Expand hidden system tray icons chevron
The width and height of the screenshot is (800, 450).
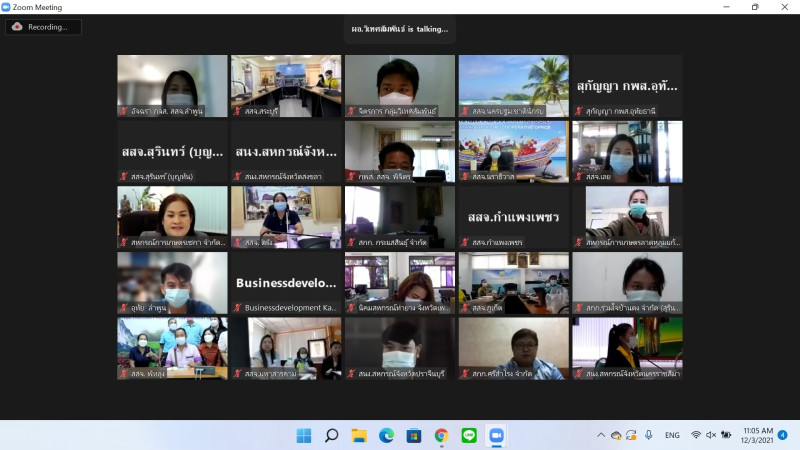tap(601, 435)
